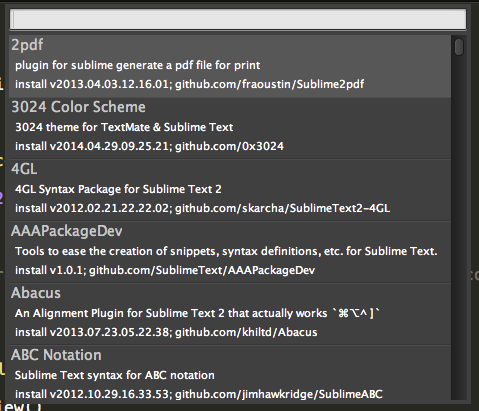479x411 pixels.
Task: Click the lower empty scrollbar track area
Action: (x=459, y=233)
